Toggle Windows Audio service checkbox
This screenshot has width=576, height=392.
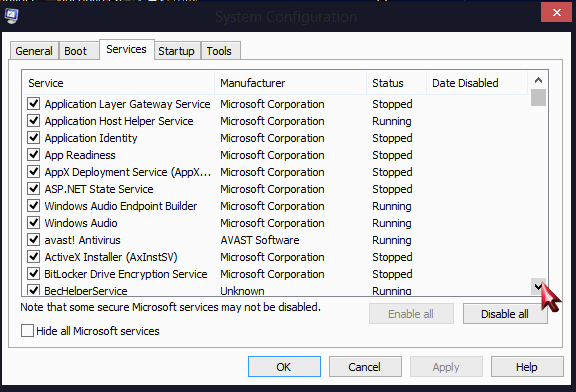click(33, 223)
